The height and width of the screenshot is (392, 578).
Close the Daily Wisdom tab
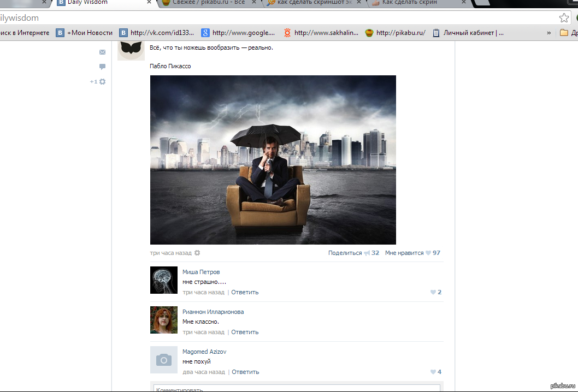pos(149,2)
